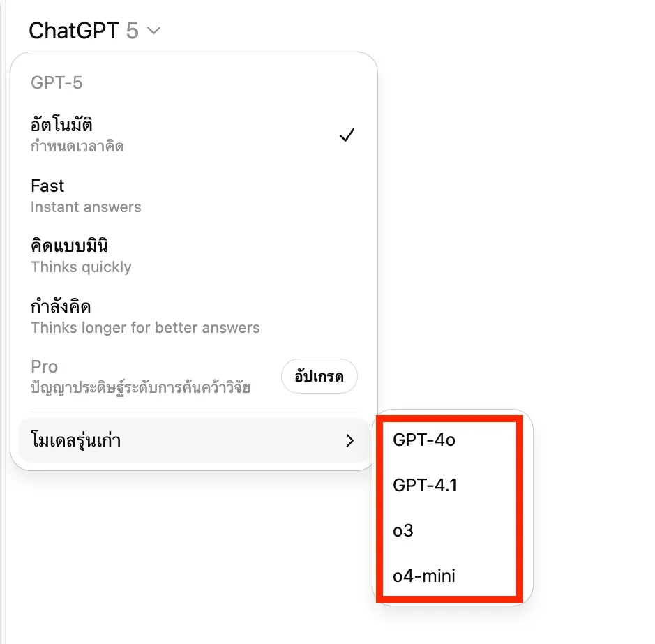Image resolution: width=655 pixels, height=644 pixels.
Task: Click the down chevron next to ChatGPT 5
Action: point(154,31)
